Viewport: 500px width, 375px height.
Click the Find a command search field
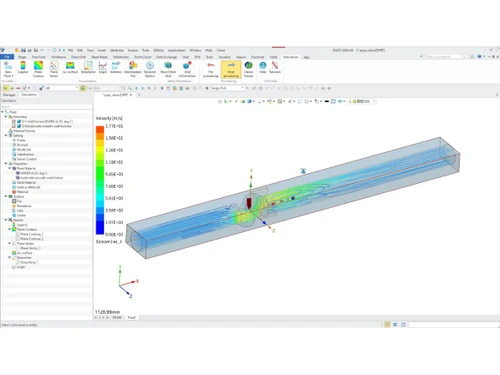pos(446,57)
